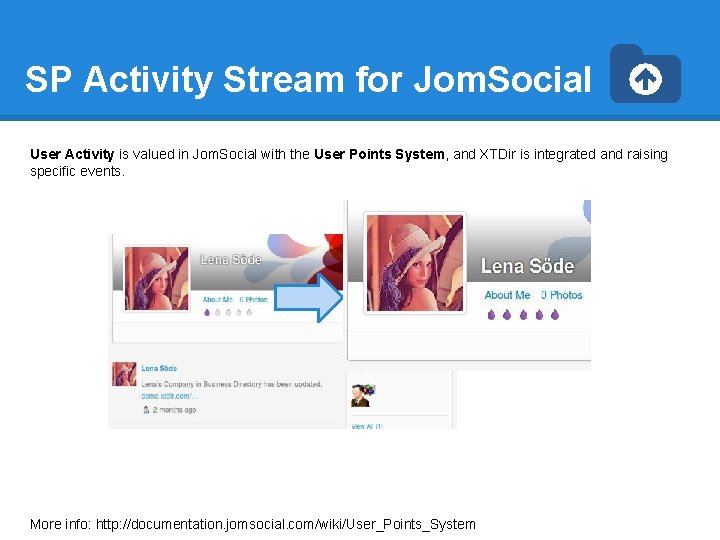720x540 pixels.
Task: Click the person icon beside 2 months ago
Action: pyautogui.click(x=146, y=410)
